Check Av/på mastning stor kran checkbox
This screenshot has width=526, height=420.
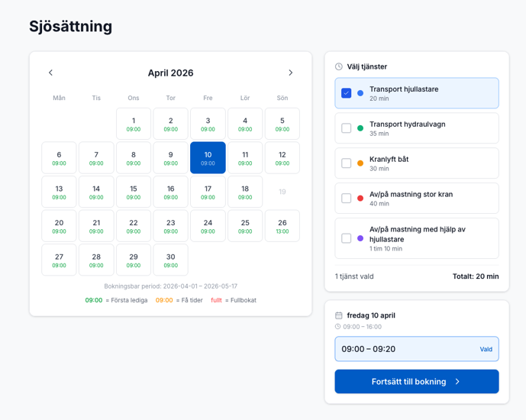346,199
